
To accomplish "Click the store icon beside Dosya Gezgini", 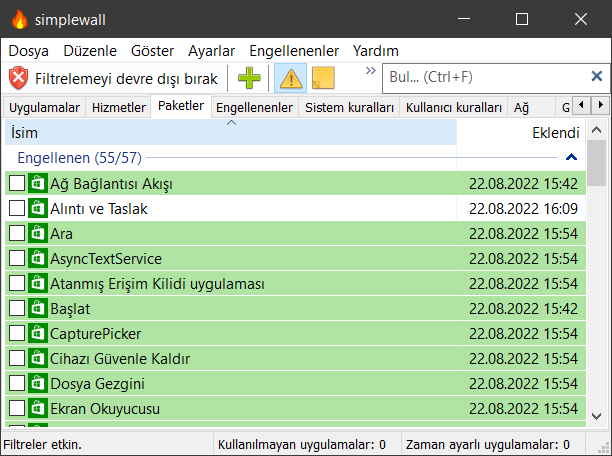I will click(x=38, y=383).
